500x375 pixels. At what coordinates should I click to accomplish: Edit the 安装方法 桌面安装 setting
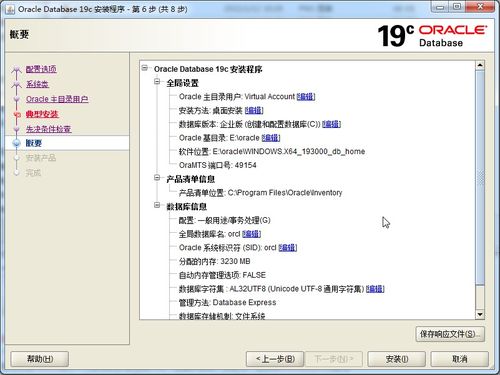254,110
